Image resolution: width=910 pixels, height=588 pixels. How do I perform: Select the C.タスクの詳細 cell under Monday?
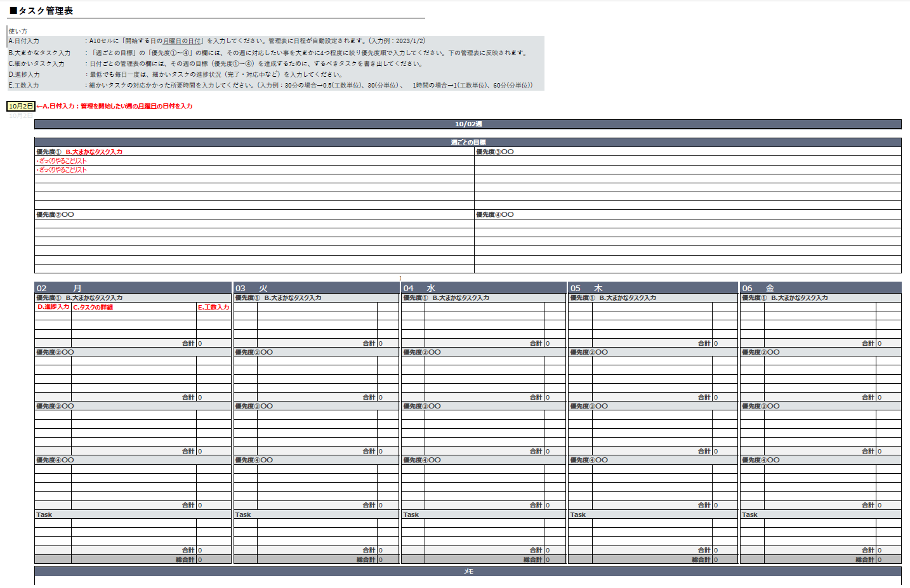pyautogui.click(x=133, y=307)
